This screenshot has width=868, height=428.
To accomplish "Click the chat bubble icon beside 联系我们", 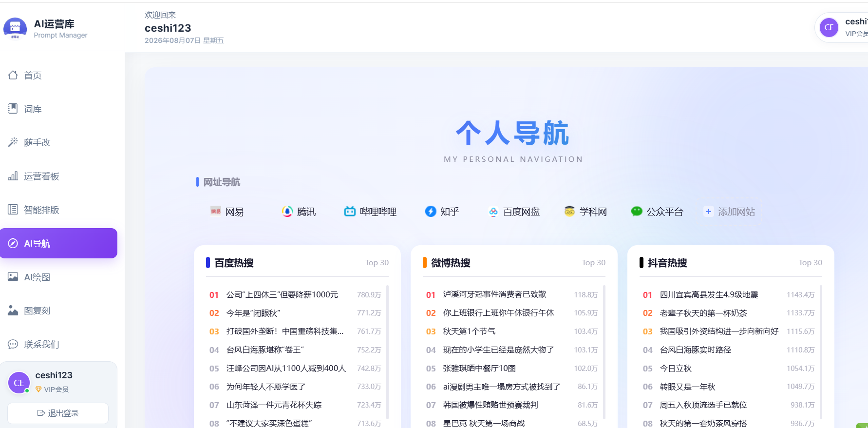I will [13, 344].
